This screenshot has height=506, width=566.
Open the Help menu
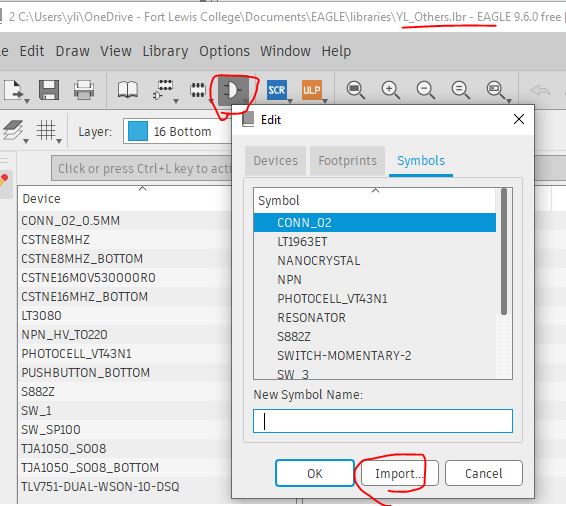click(x=336, y=51)
